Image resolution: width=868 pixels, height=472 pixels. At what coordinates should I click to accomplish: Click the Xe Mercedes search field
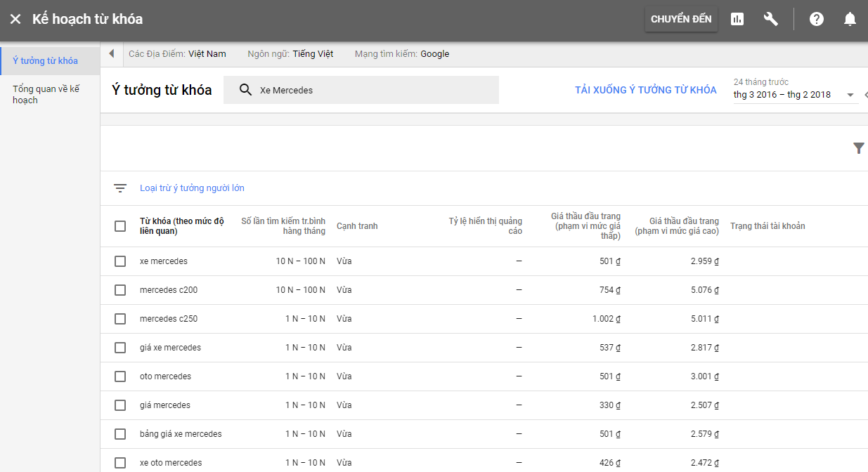(373, 90)
